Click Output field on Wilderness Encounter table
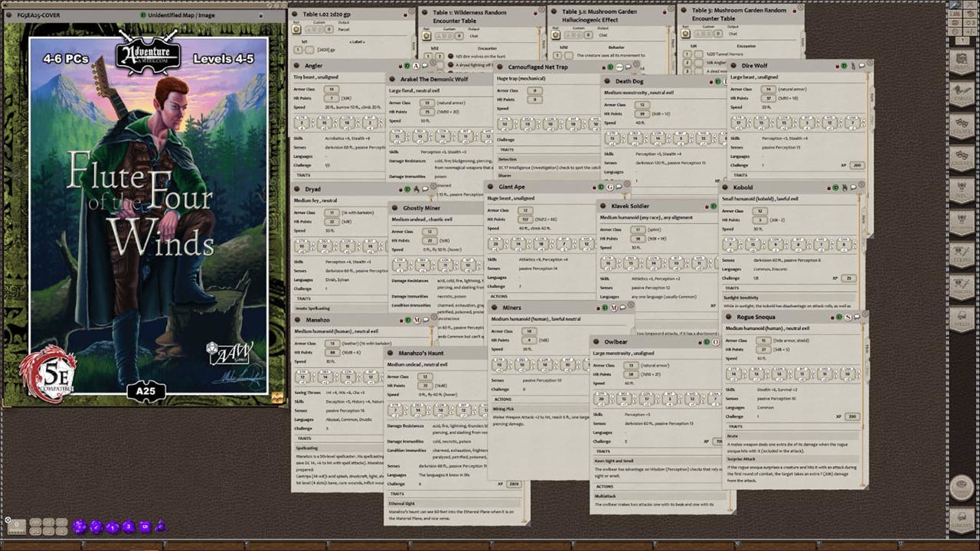980x551 pixels. 475,34
